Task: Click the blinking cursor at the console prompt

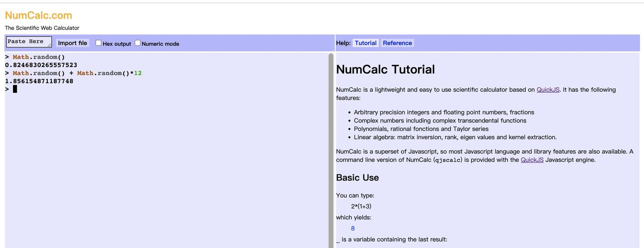Action: (x=15, y=89)
